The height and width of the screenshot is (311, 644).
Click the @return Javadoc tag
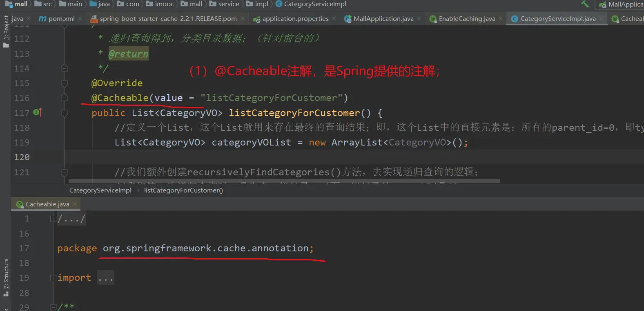click(x=129, y=54)
